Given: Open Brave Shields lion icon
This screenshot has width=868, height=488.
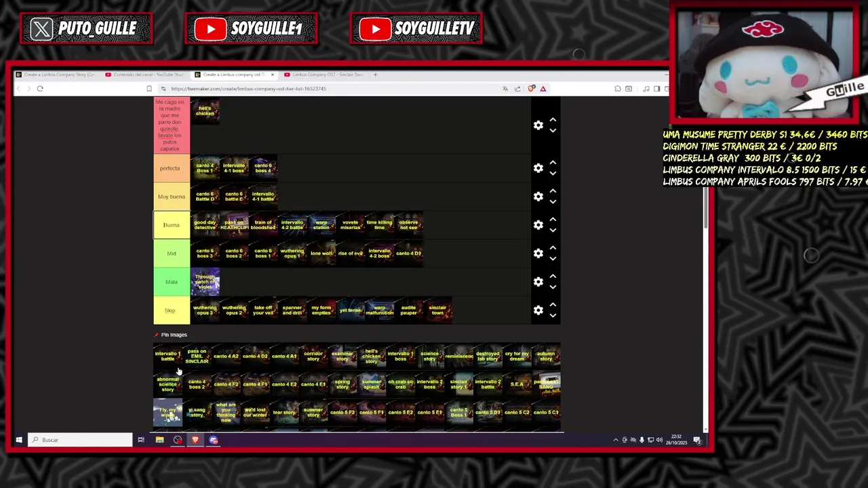Looking at the screenshot, I should (532, 89).
